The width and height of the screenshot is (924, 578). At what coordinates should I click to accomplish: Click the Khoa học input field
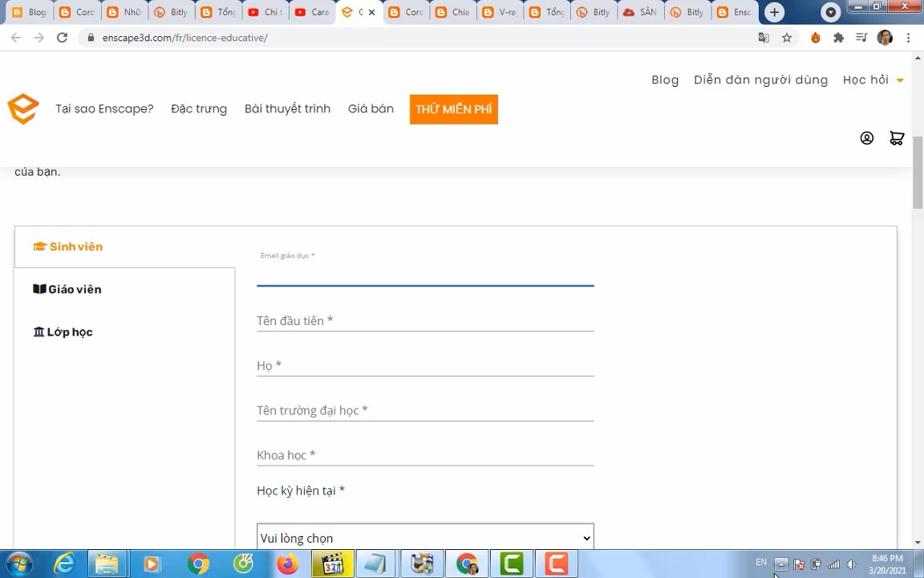[425, 455]
